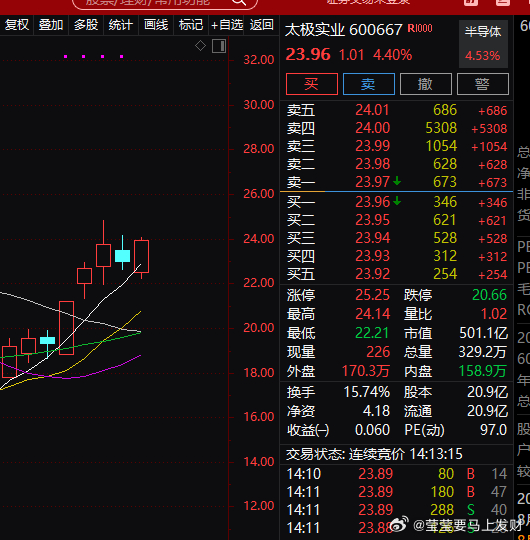The image size is (530, 540).
Task: Click the 总量 value 329.2万
Action: coord(483,352)
